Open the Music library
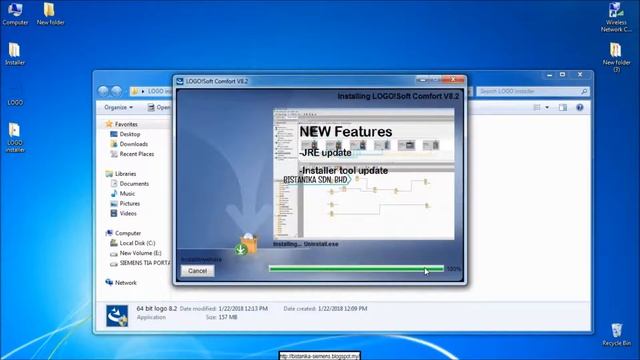The width and height of the screenshot is (640, 360). click(x=123, y=193)
